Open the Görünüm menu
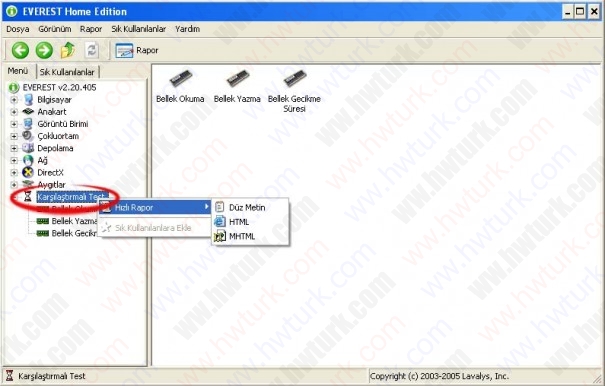The width and height of the screenshot is (605, 386). [54, 29]
